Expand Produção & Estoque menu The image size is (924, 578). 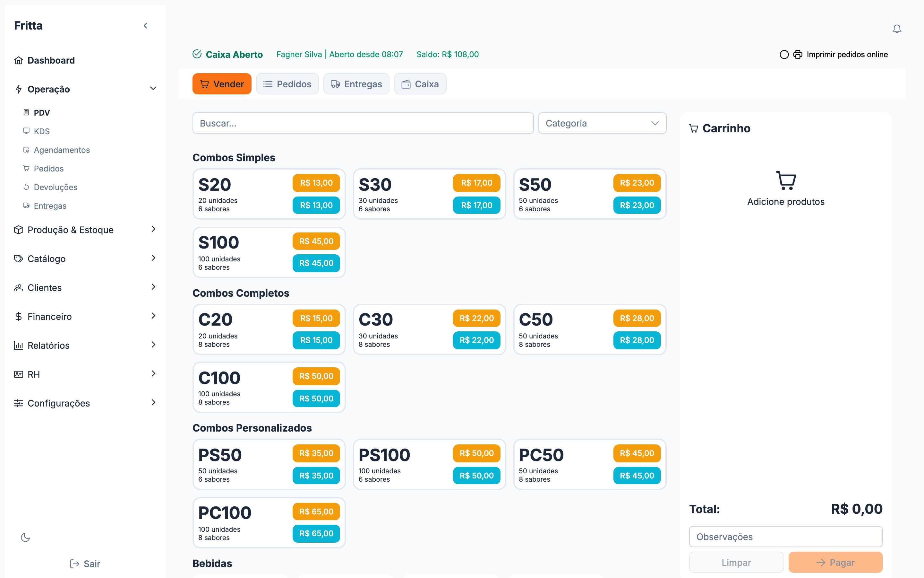coord(153,229)
